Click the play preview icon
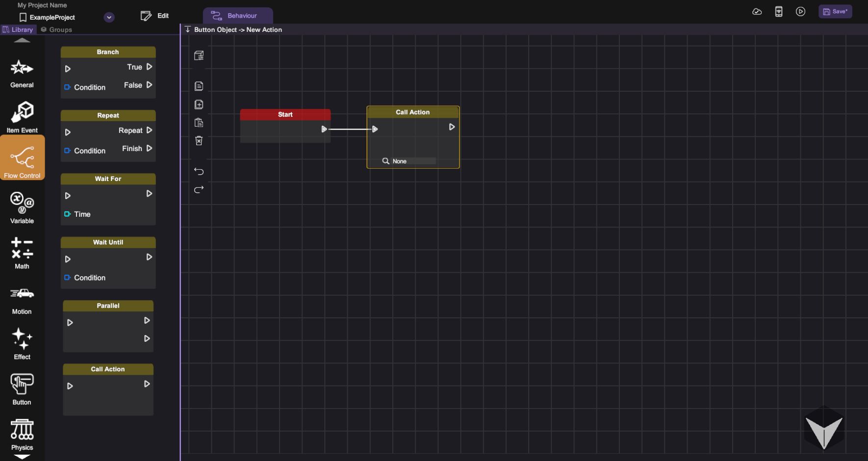The height and width of the screenshot is (461, 868). pos(800,12)
